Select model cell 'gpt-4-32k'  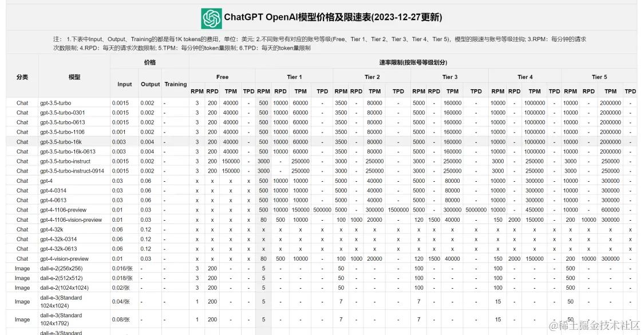point(52,230)
